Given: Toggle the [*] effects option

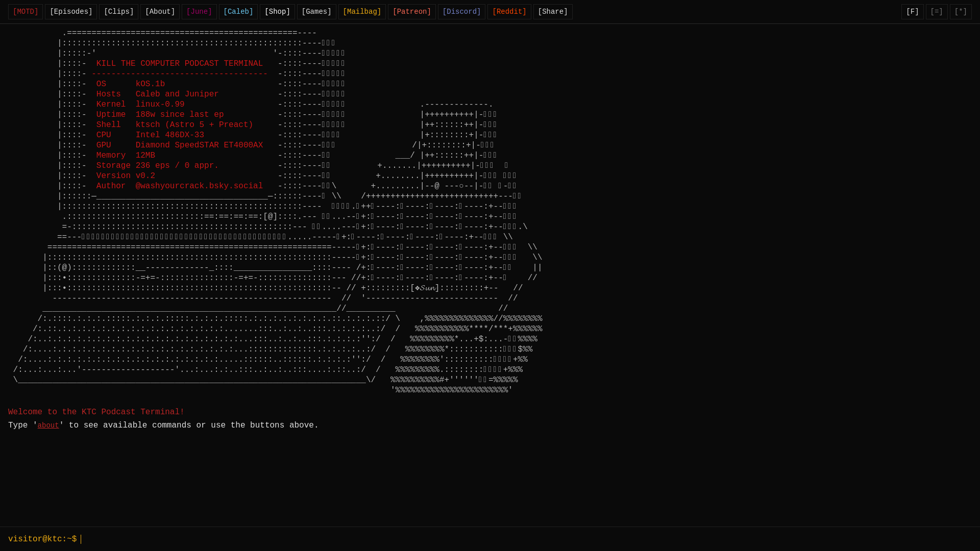Looking at the screenshot, I should coord(961,12).
